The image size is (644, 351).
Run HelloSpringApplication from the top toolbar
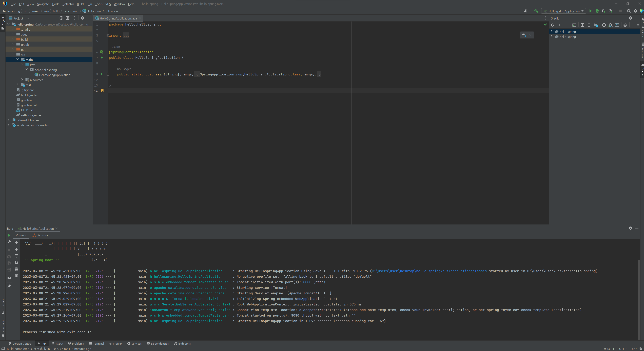[590, 11]
